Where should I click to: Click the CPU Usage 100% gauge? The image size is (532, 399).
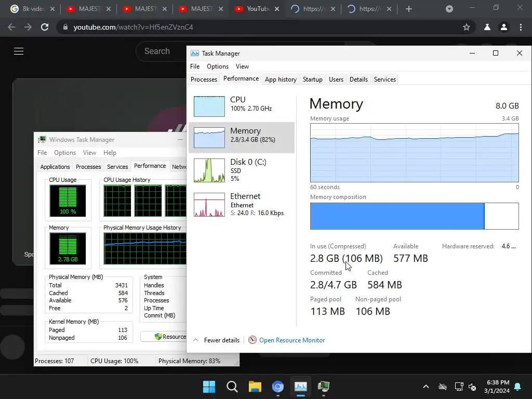pyautogui.click(x=68, y=201)
